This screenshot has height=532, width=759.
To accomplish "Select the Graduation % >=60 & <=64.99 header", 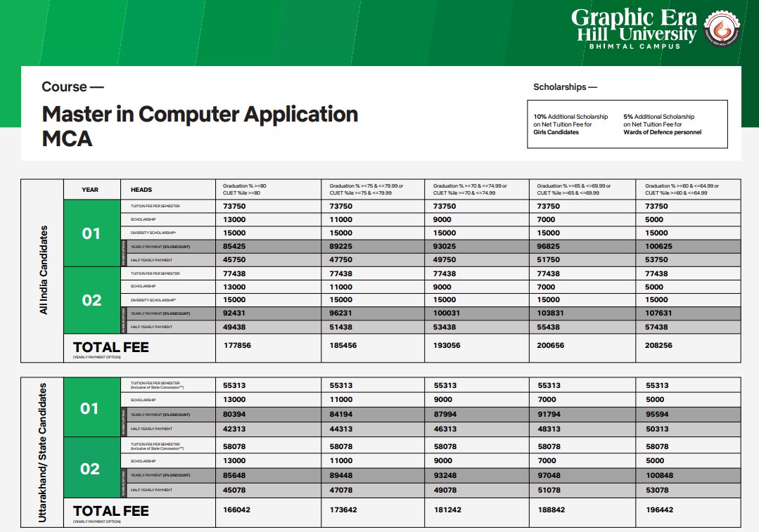I will click(682, 189).
